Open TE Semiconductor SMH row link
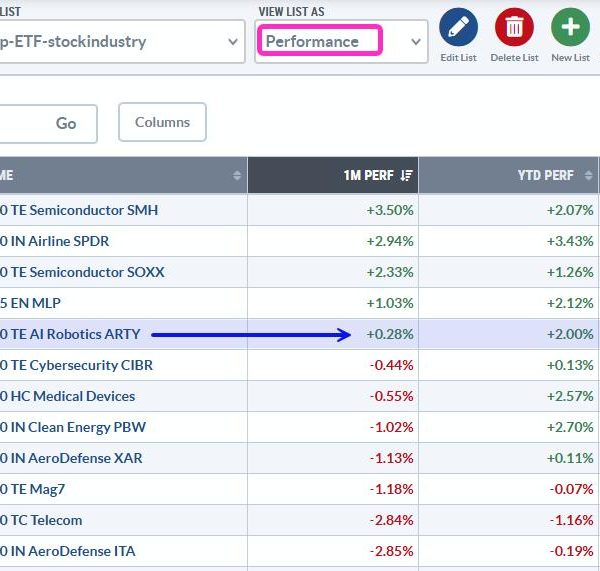 [79, 210]
